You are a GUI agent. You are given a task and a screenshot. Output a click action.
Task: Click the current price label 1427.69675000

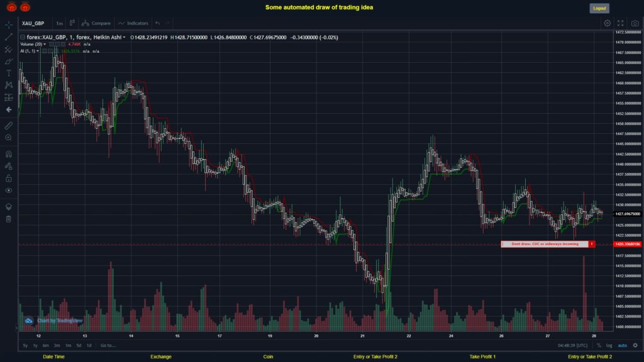point(627,214)
